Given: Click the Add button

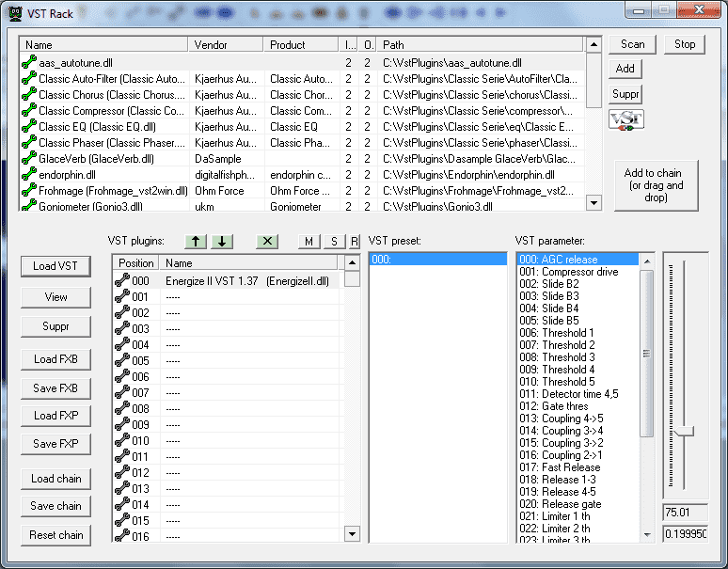Looking at the screenshot, I should (x=625, y=69).
